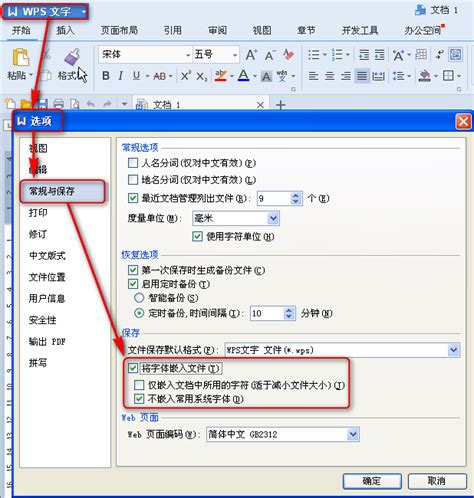Open the 五号 font size dropdown
Viewport: 474px width, 498px height.
(235, 55)
